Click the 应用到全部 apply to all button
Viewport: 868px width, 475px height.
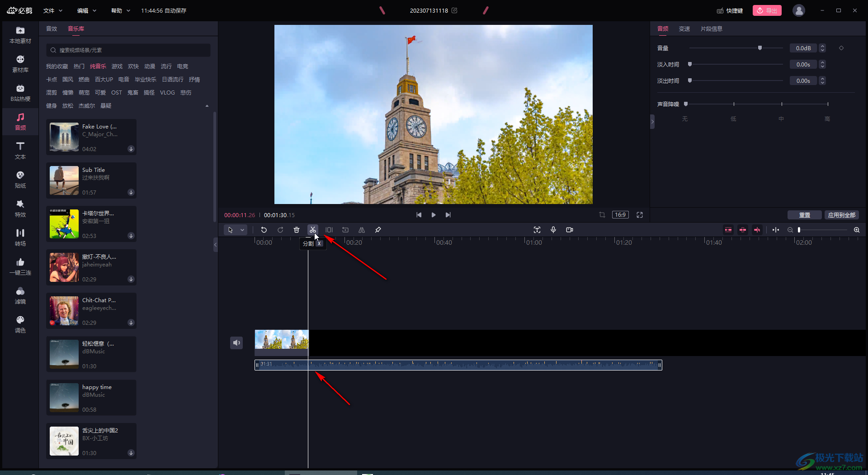click(x=841, y=215)
